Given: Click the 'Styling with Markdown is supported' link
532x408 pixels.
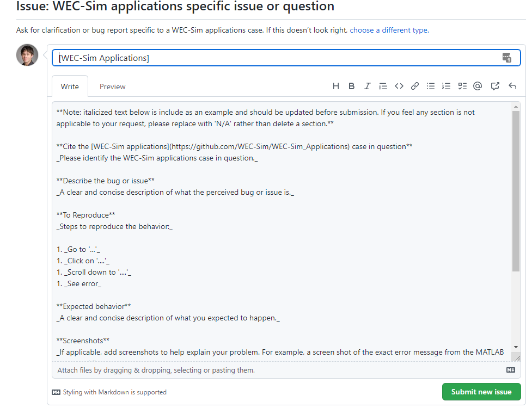Looking at the screenshot, I should [x=115, y=392].
